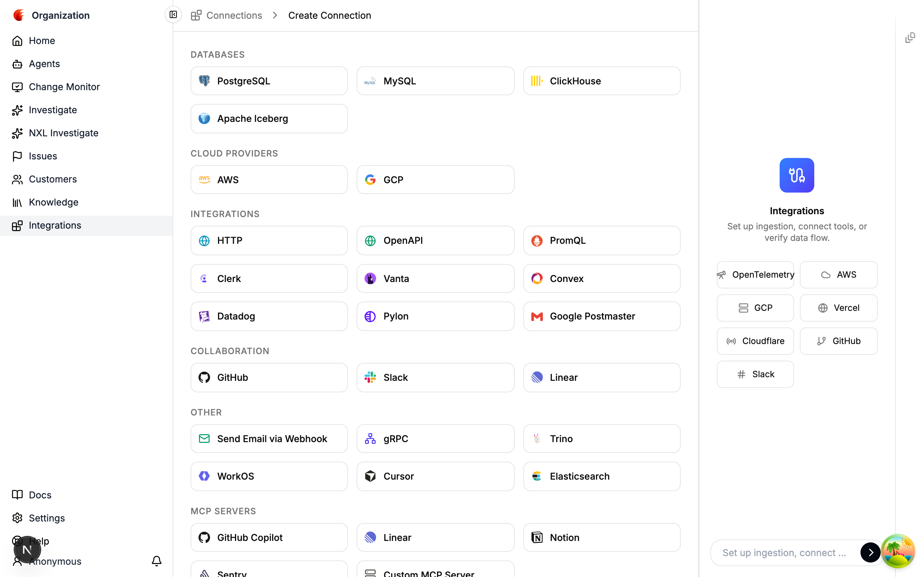Click OpenTelemetry in the right panel
Viewport: 924px width, 577px height.
coord(755,274)
